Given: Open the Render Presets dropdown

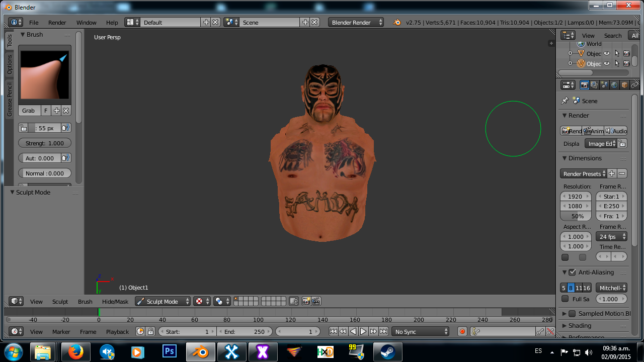Looking at the screenshot, I should (584, 173).
